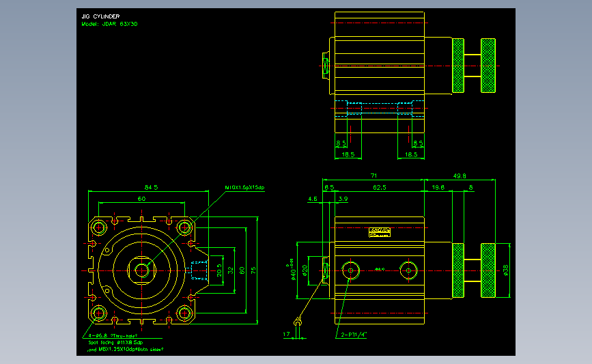592x364 pixels.
Task: Select the M10X1.5pX15dp thread callout
Action: click(x=244, y=187)
